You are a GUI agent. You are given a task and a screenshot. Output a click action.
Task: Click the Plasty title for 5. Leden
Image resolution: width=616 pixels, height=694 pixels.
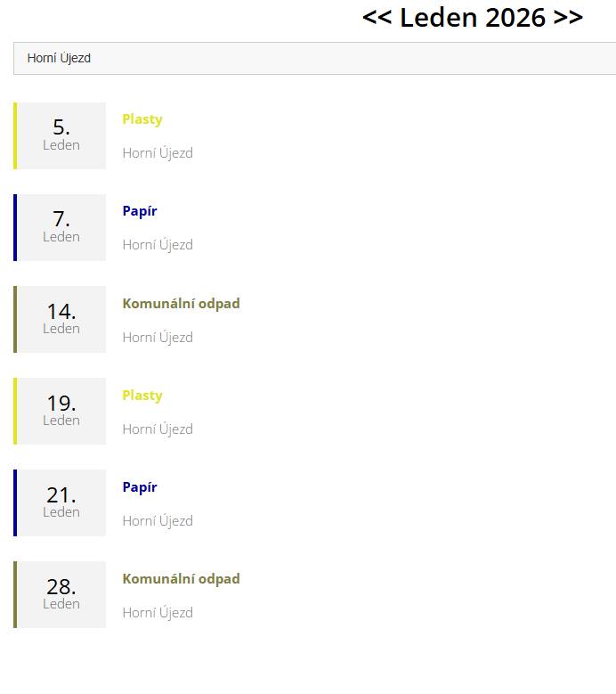(142, 119)
